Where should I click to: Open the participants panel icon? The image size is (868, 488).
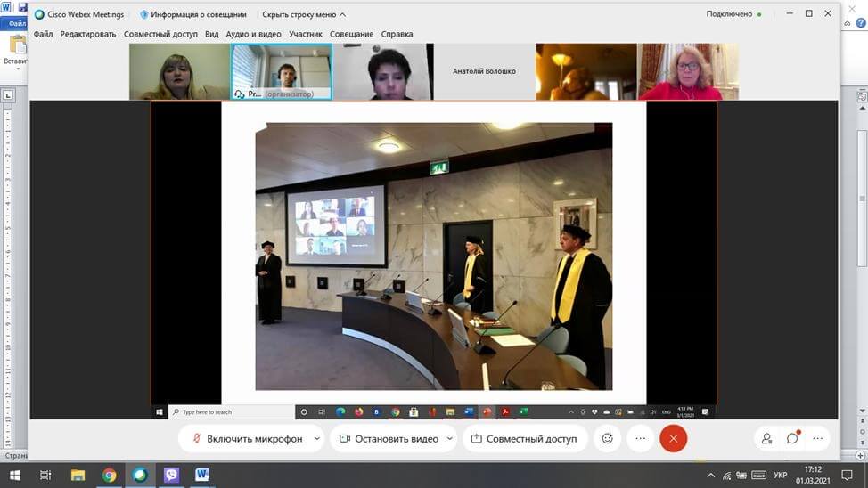766,438
